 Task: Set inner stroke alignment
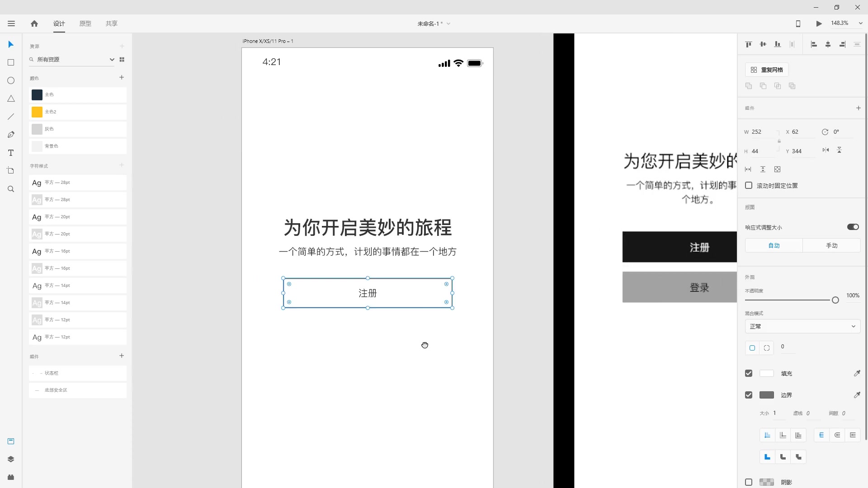767,435
